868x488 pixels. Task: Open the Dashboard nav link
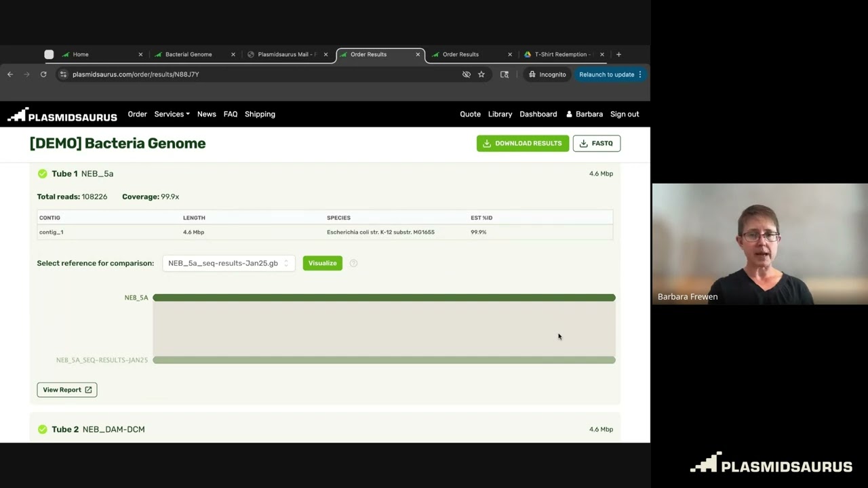(x=538, y=114)
